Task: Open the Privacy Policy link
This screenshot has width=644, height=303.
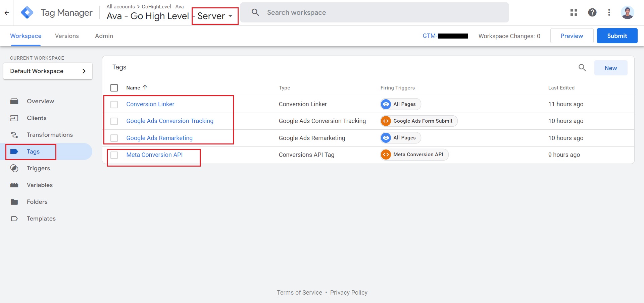Action: click(x=349, y=293)
